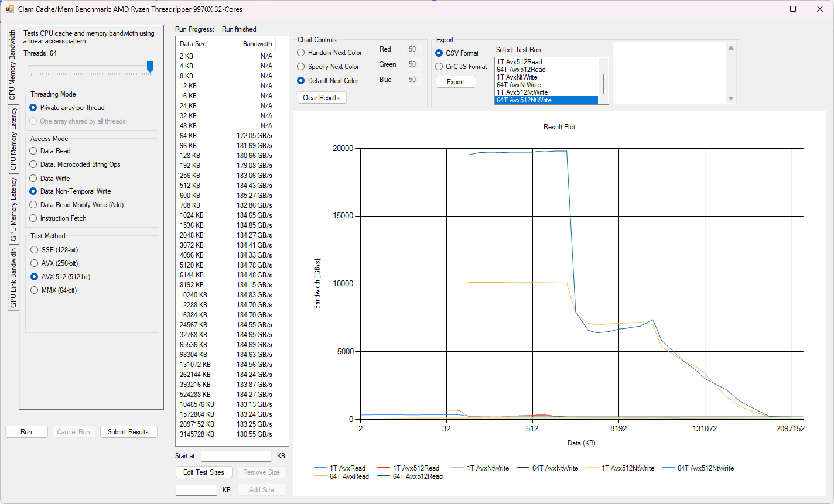Click scroll up arrow of export text box
The width and height of the screenshot is (834, 504).
coord(730,48)
